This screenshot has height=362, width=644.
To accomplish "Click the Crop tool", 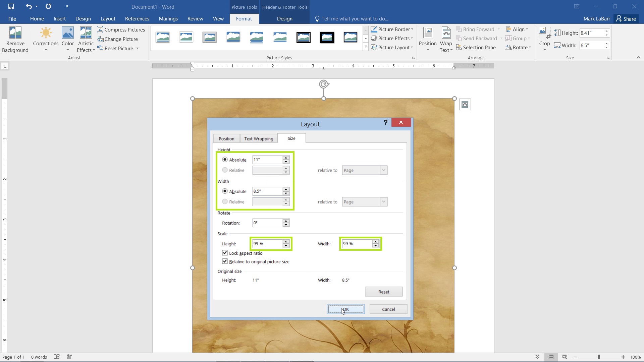I will pos(544,39).
